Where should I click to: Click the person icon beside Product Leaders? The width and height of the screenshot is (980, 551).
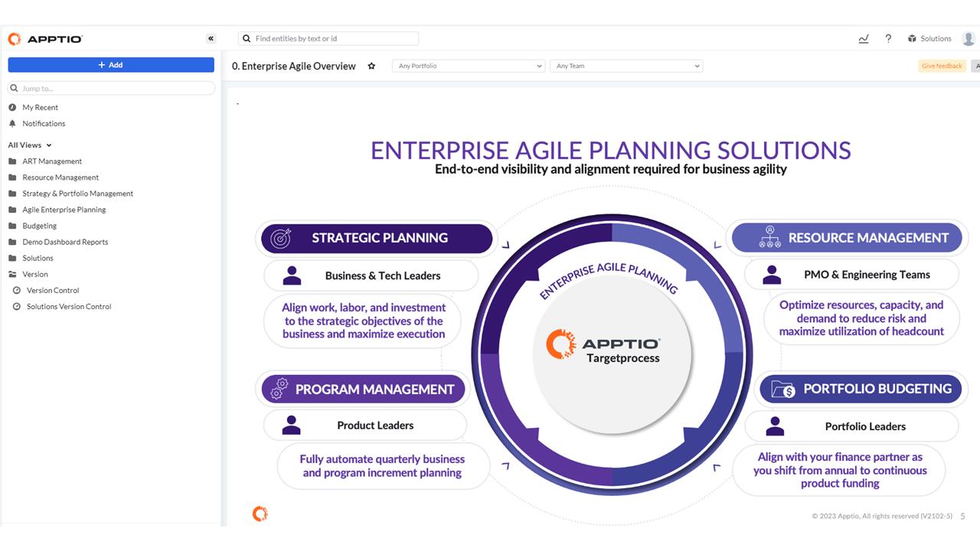coord(291,425)
